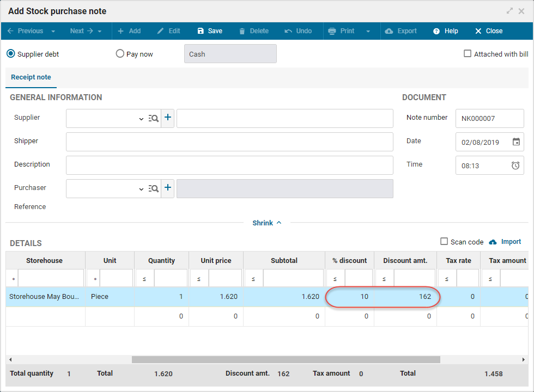Click the calendar icon in Date field
The width and height of the screenshot is (534, 392).
[516, 142]
